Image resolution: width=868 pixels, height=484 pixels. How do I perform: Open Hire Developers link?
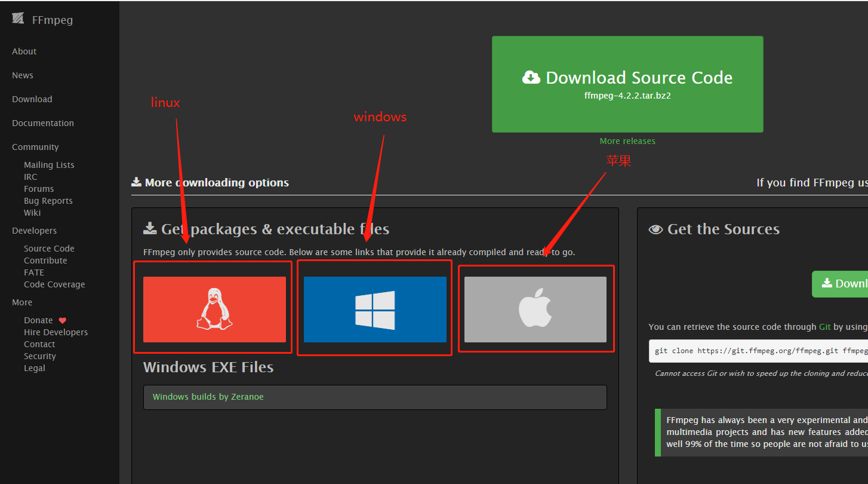[56, 332]
